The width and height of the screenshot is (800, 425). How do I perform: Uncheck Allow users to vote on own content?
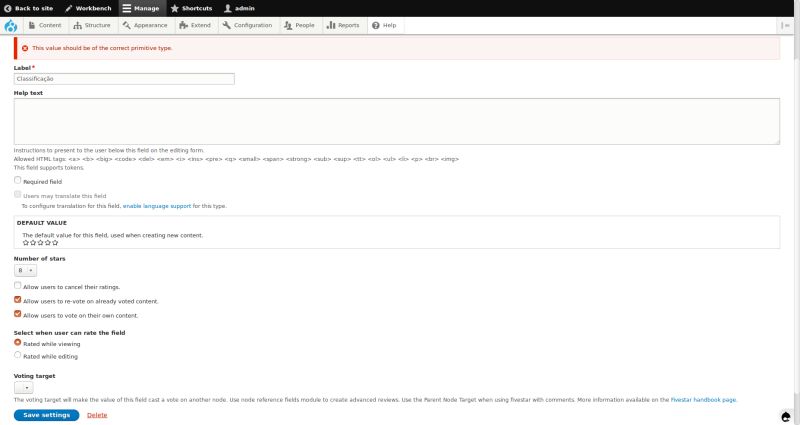(18, 314)
